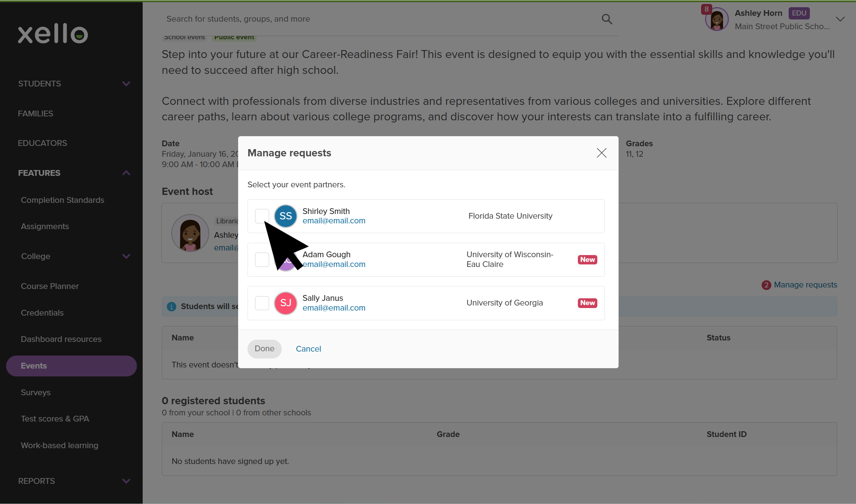Click the info icon beside the students banner
The image size is (856, 504).
coord(172,306)
